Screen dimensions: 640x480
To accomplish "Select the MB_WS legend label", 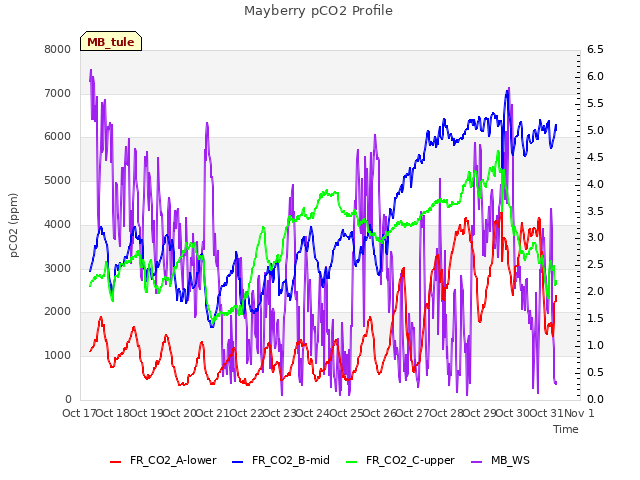I will point(510,460).
